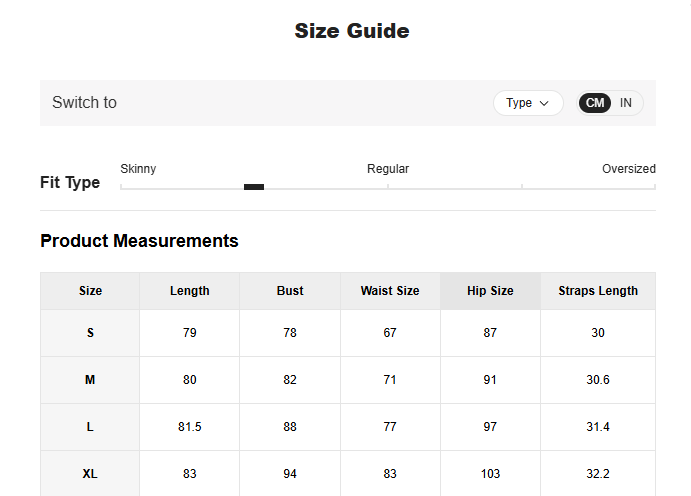Click the Regular fit label

[388, 169]
